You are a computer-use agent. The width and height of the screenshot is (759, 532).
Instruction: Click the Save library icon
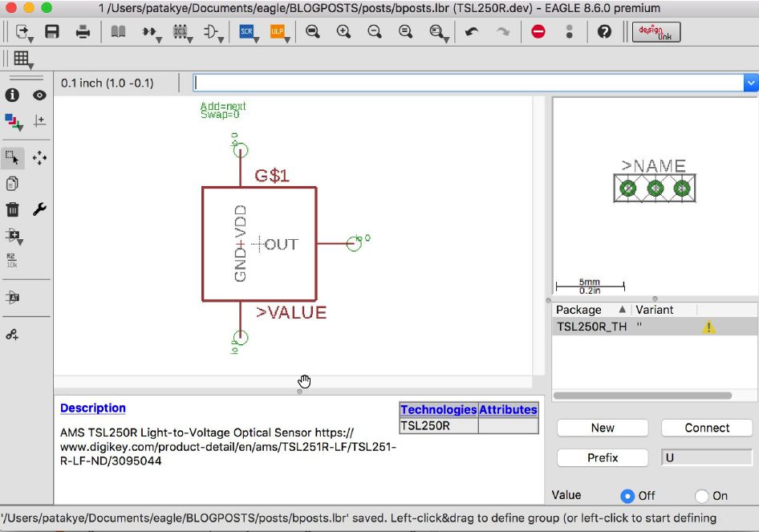point(52,32)
